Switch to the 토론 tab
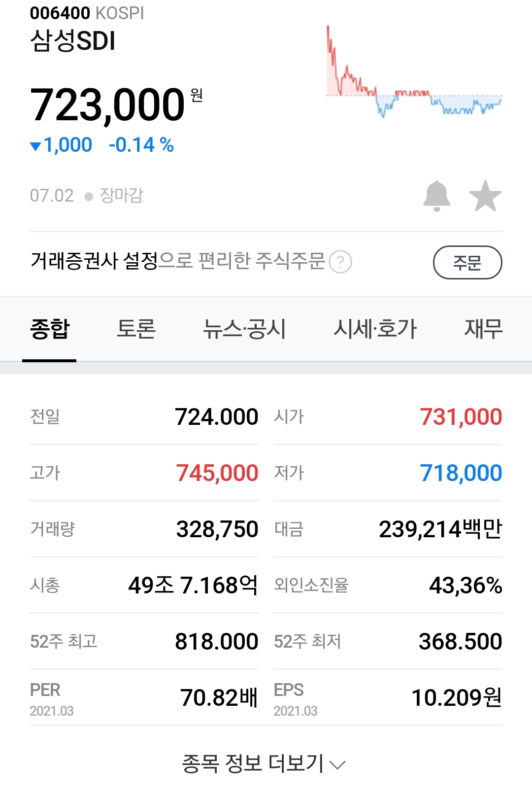 [136, 329]
